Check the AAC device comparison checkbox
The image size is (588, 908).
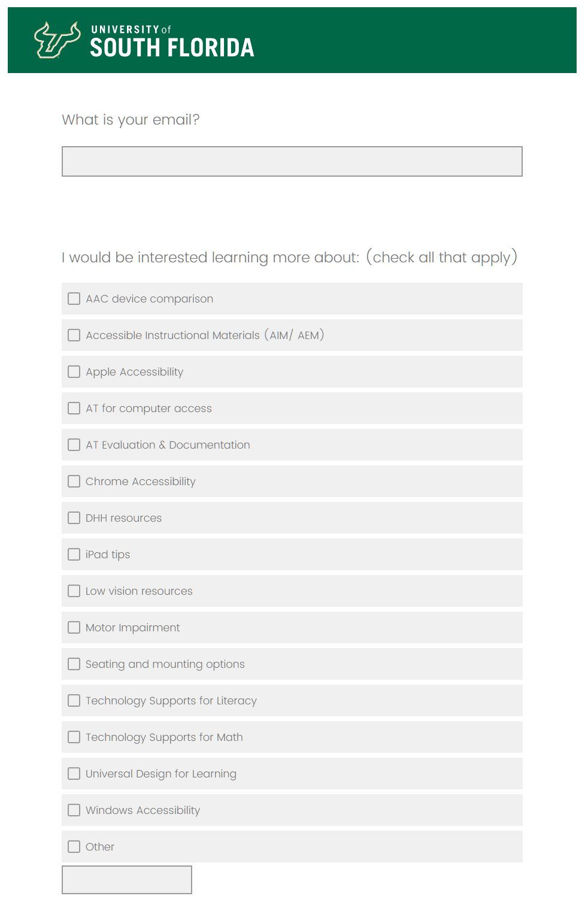coord(74,298)
